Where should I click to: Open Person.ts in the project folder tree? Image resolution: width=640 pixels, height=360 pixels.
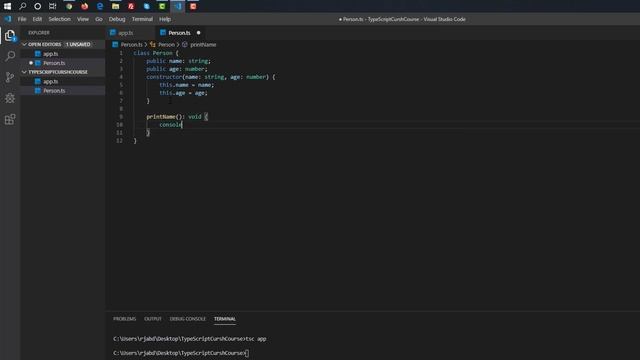click(63, 91)
